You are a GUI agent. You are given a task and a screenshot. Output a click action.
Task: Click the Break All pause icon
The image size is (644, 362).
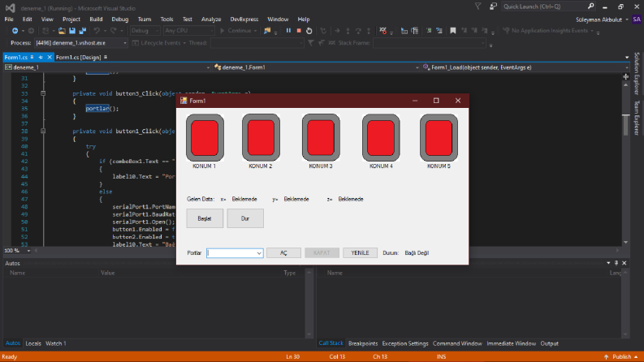[288, 31]
